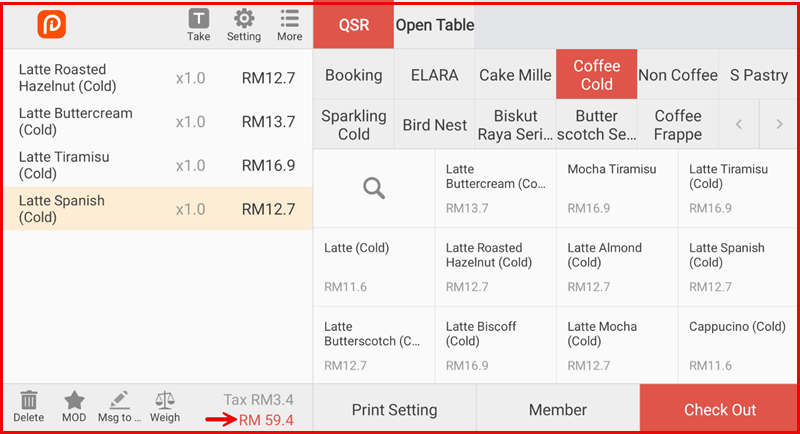
Task: Switch to the Open Table tab
Action: pyautogui.click(x=435, y=25)
